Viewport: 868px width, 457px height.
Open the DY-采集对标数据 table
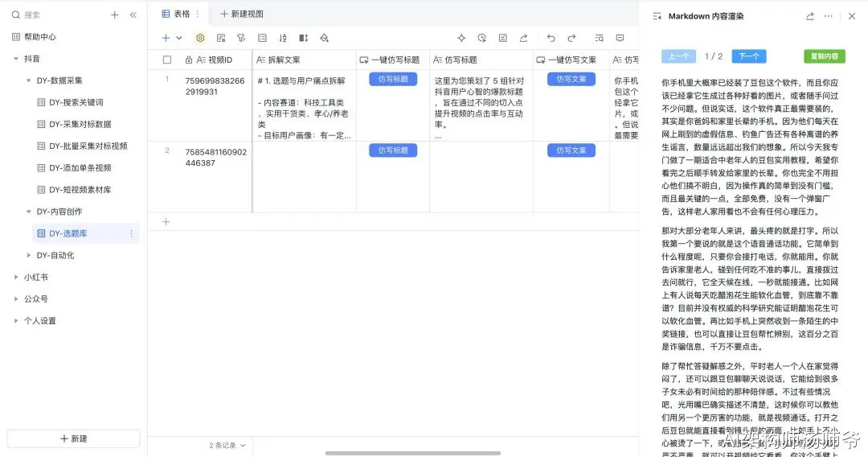point(80,124)
